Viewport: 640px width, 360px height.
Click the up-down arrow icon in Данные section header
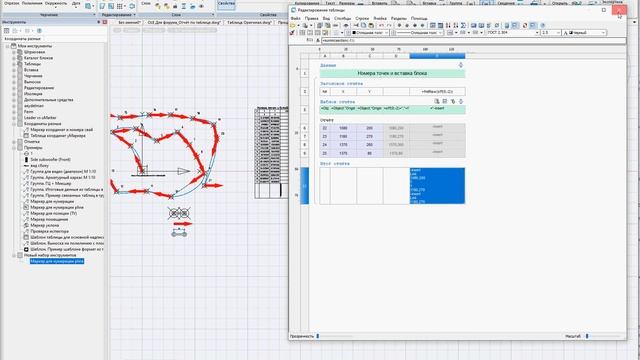point(461,65)
